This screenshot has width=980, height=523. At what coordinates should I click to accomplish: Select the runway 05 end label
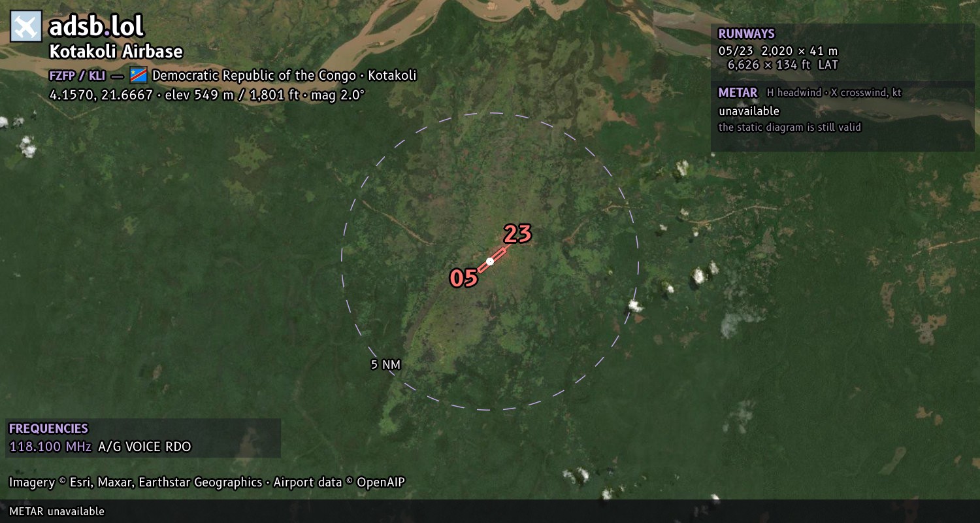pos(464,278)
